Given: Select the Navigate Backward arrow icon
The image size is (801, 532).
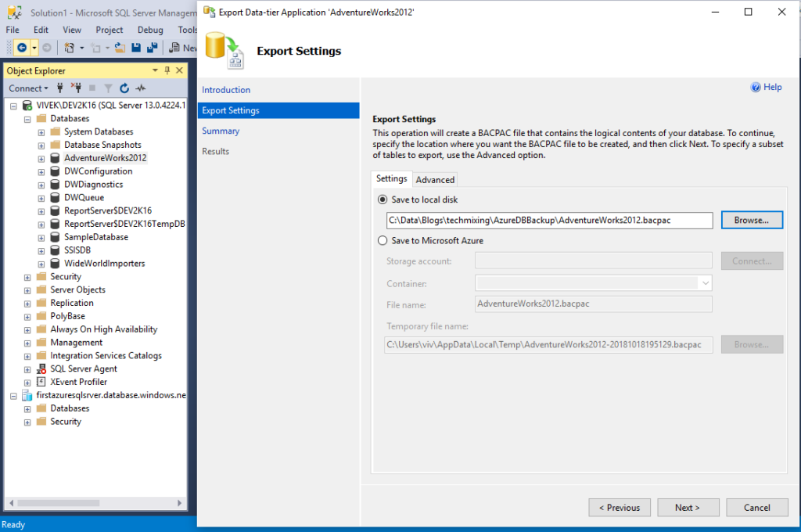Looking at the screenshot, I should pyautogui.click(x=22, y=47).
